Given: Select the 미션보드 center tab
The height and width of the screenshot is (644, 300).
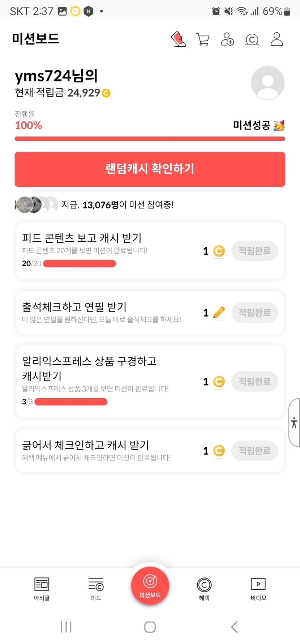Looking at the screenshot, I should tap(150, 585).
